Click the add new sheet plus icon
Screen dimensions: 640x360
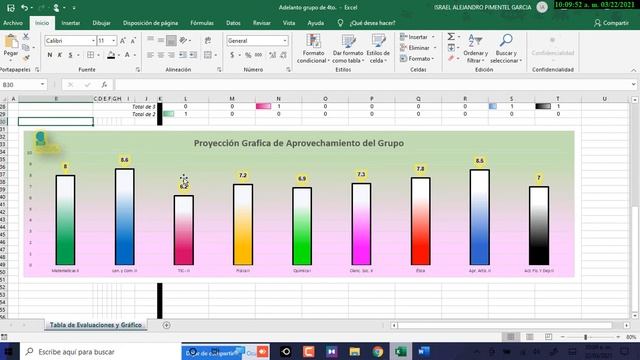coord(167,325)
